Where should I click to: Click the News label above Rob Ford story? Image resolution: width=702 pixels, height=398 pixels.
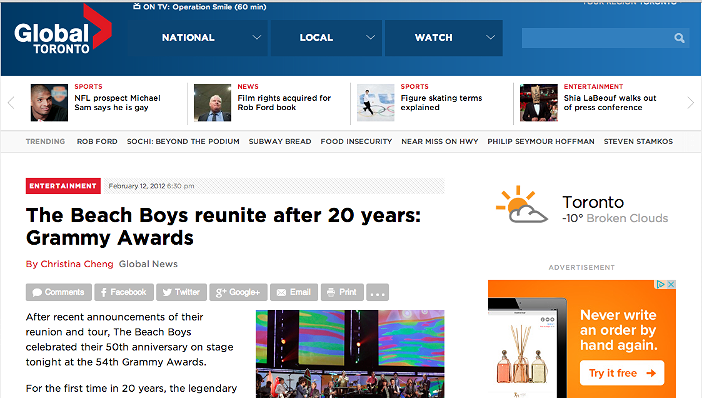pyautogui.click(x=248, y=86)
